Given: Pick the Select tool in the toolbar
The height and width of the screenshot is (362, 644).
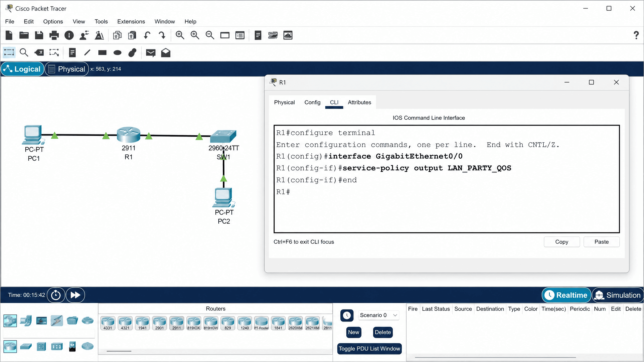Looking at the screenshot, I should point(9,53).
